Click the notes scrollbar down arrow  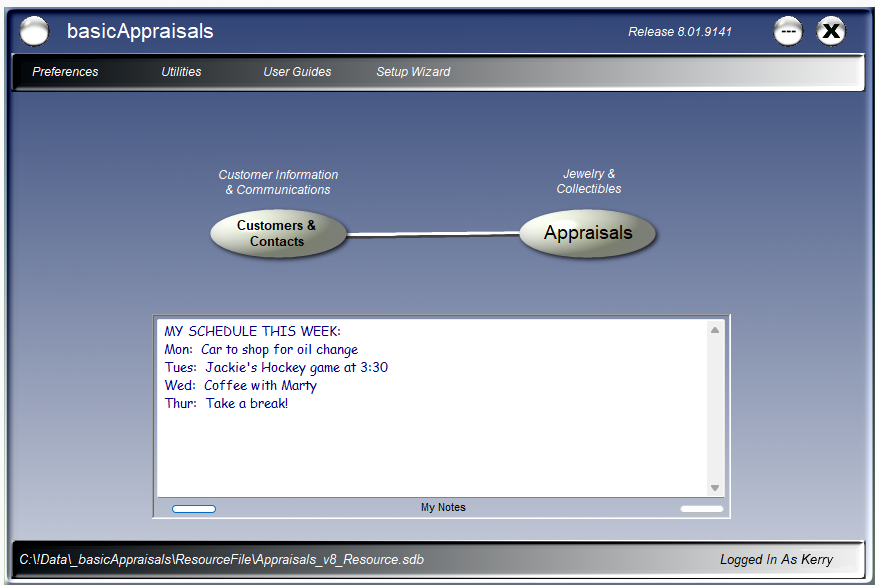coord(715,488)
